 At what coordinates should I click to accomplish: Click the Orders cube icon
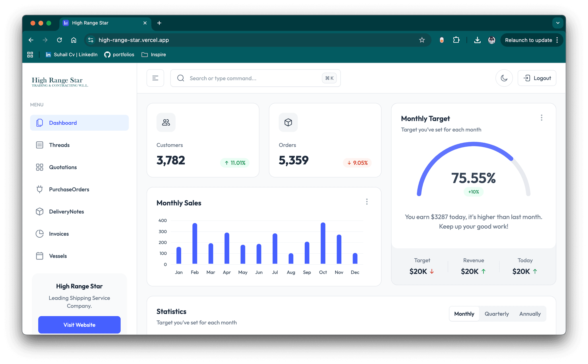coord(288,123)
